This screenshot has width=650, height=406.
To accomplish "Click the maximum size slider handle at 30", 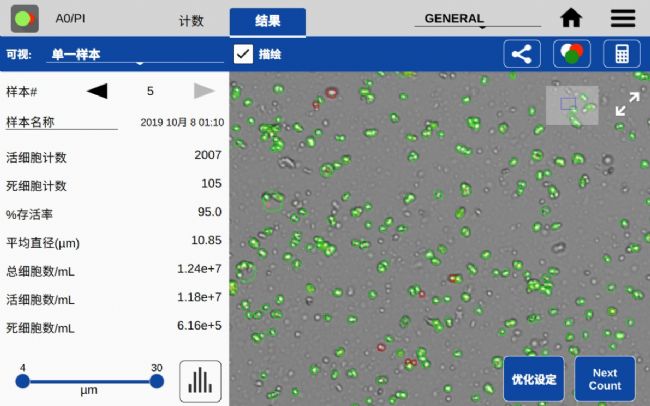I will point(156,381).
